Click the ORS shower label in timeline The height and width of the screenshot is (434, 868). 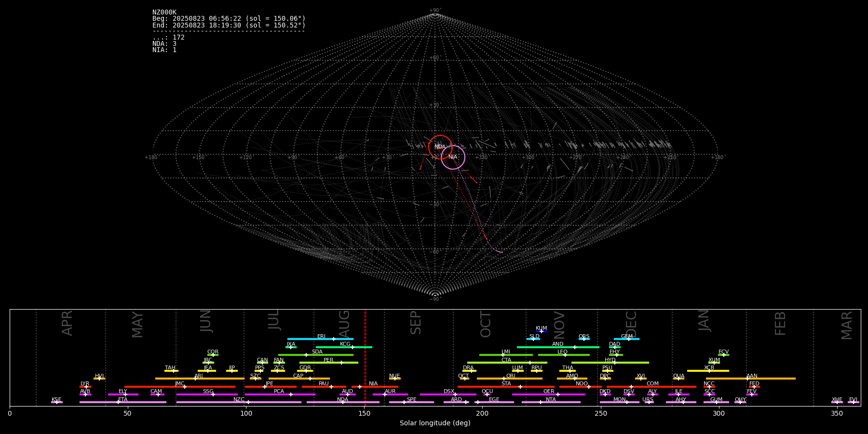pyautogui.click(x=584, y=337)
